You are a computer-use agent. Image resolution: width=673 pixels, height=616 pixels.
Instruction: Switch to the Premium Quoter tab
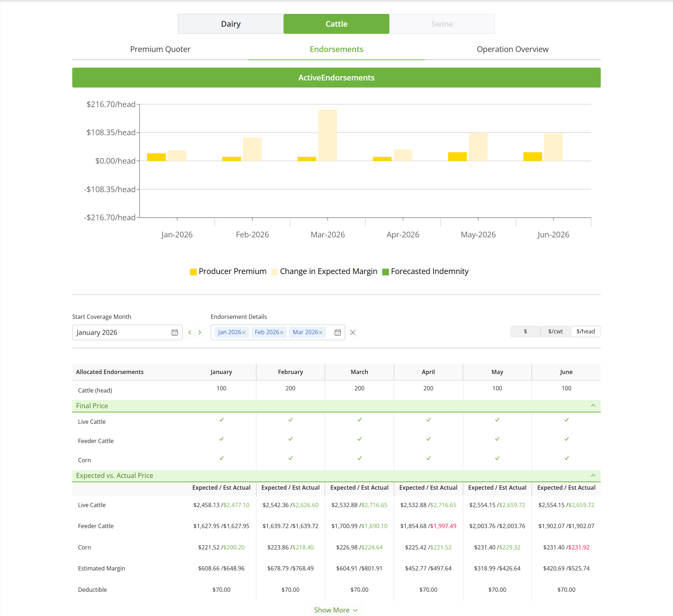pos(160,49)
